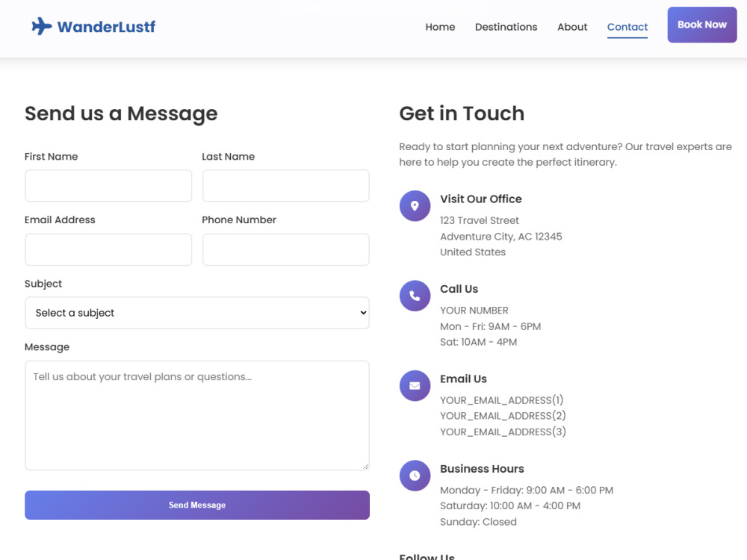
Task: Click the envelope Email Us icon
Action: pos(415,386)
